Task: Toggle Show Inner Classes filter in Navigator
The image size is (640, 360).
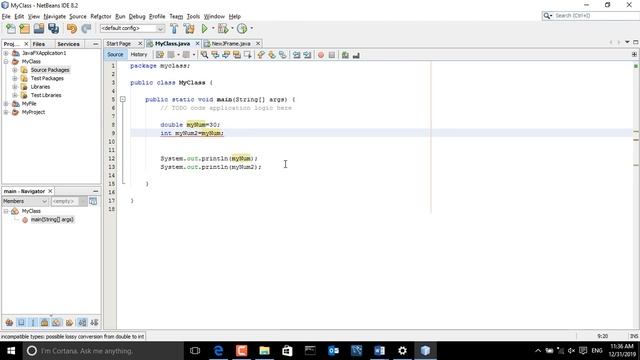Action: [56, 322]
